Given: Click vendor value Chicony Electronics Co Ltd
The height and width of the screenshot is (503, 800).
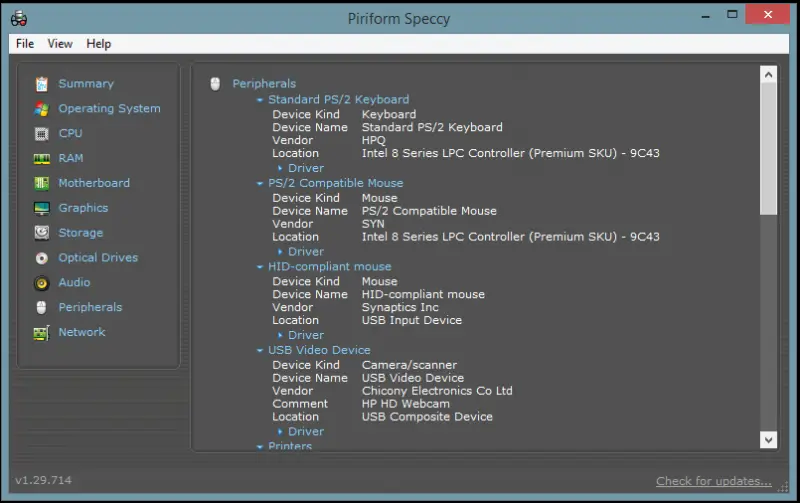Looking at the screenshot, I should [x=437, y=391].
